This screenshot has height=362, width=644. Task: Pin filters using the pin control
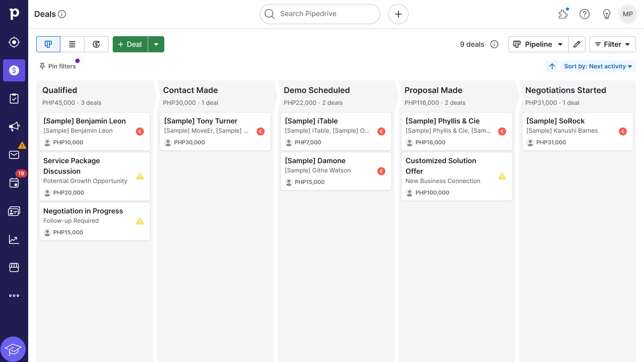point(57,66)
